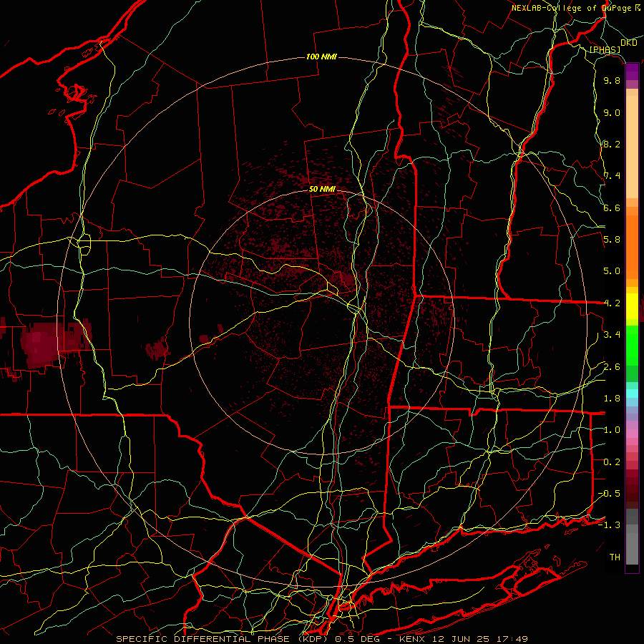Image resolution: width=644 pixels, height=644 pixels.
Task: Click the 5.0 value on the color scale
Action: 612,271
